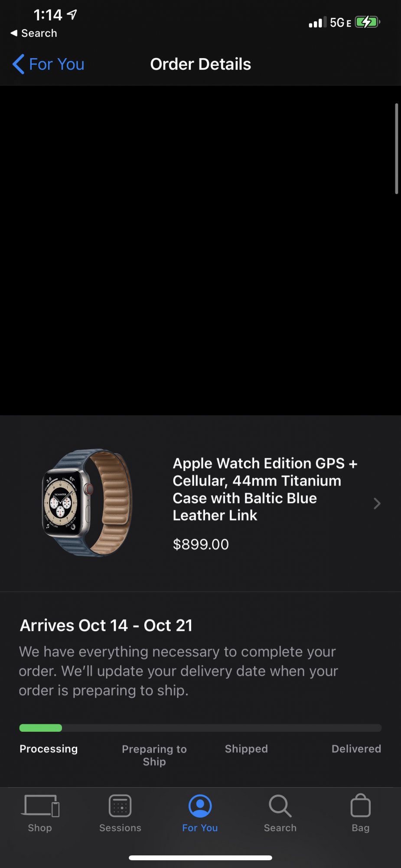Select the Processing status label
This screenshot has height=868, width=401.
[x=49, y=749]
